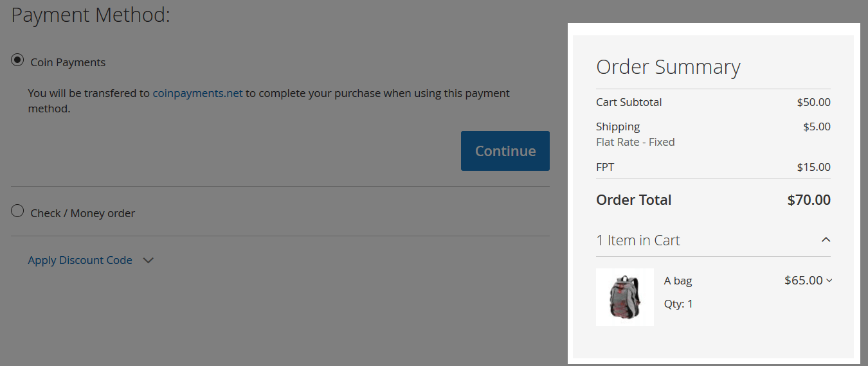Collapse the 1 Item in Cart section
The height and width of the screenshot is (366, 868).
[x=713, y=240]
